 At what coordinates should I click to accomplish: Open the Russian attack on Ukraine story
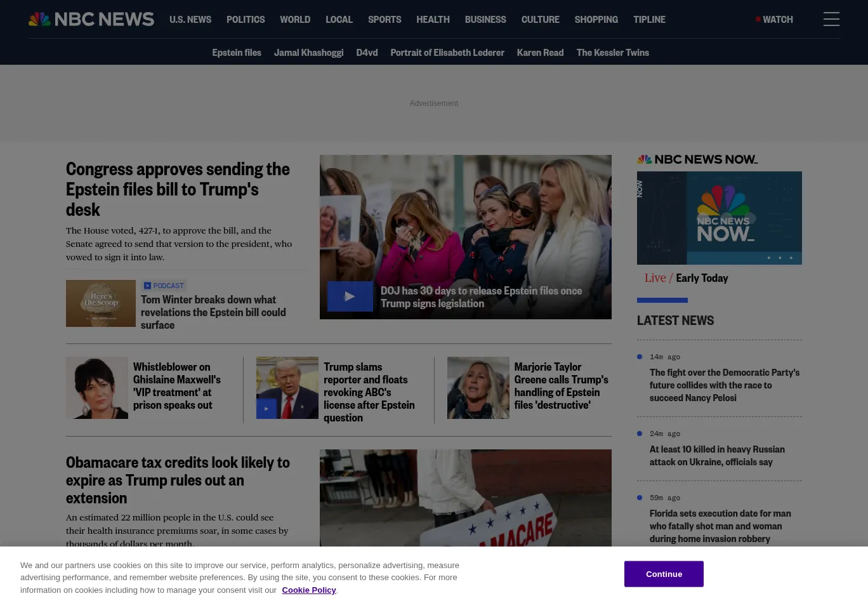(717, 455)
